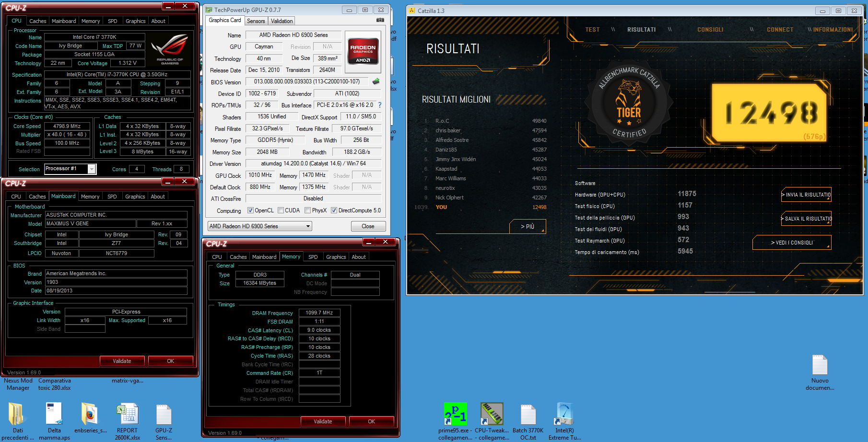Select the CPU tab in Memory CPU-Z window
This screenshot has width=868, height=442.
[217, 257]
